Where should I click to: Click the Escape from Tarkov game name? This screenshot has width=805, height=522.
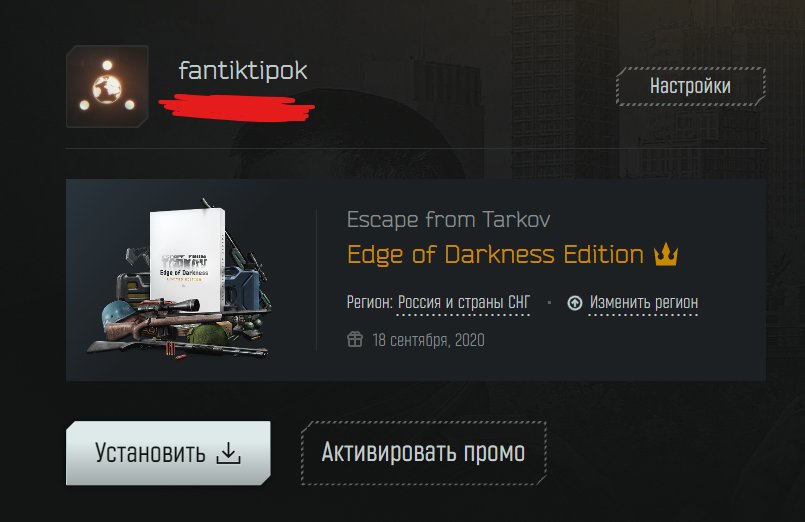(449, 220)
